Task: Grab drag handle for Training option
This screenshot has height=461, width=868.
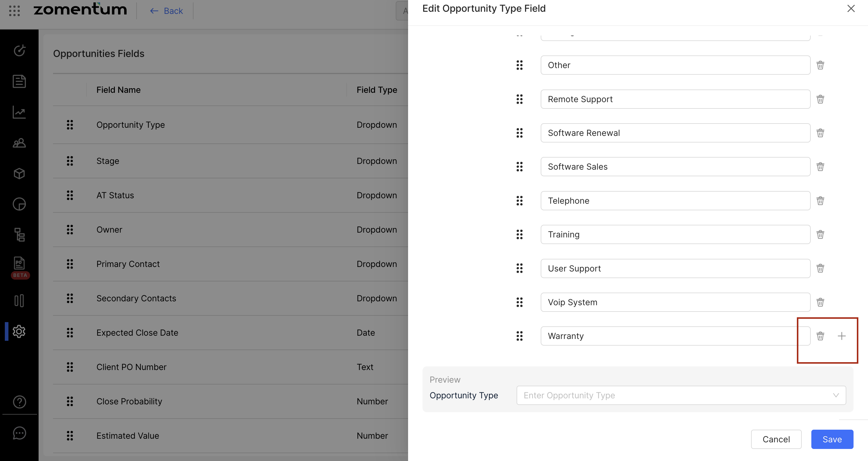Action: coord(519,234)
